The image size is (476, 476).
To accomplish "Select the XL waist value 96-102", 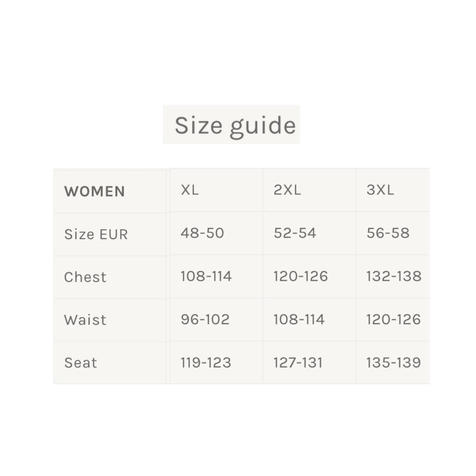I will click(x=205, y=319).
